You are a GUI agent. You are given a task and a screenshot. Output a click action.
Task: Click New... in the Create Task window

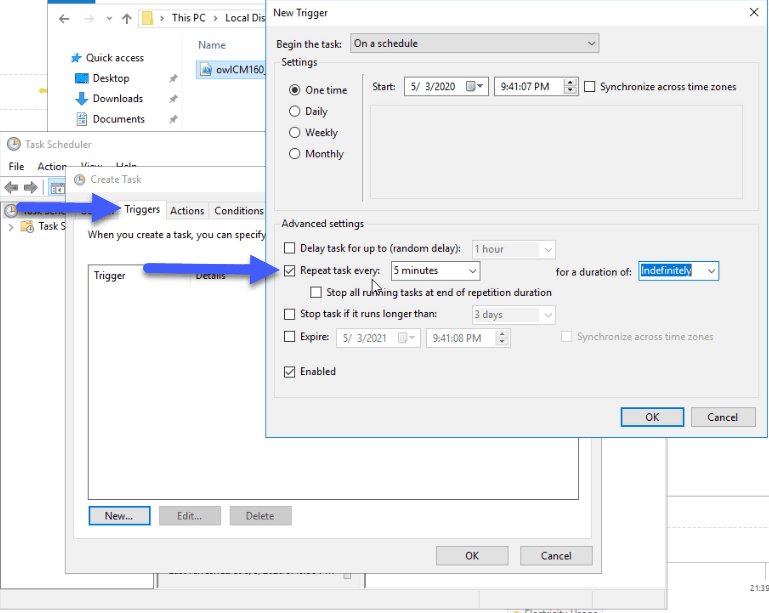point(119,516)
